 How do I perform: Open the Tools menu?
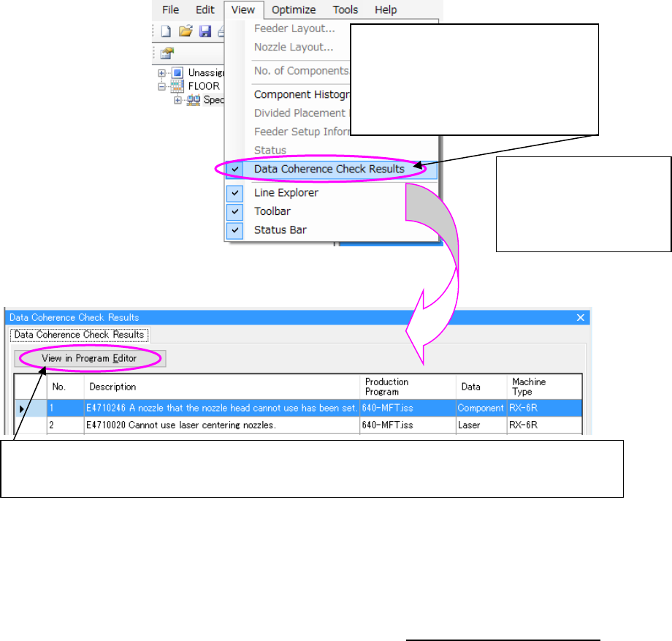pyautogui.click(x=345, y=10)
